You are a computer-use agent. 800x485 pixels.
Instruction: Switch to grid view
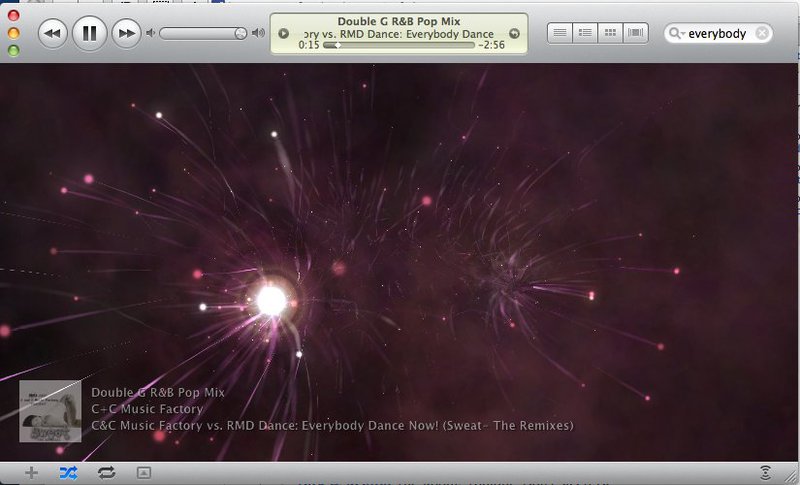[610, 33]
